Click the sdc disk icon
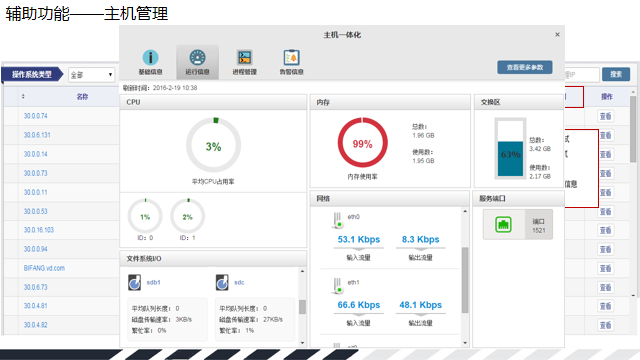The width and height of the screenshot is (640, 360). click(x=222, y=282)
